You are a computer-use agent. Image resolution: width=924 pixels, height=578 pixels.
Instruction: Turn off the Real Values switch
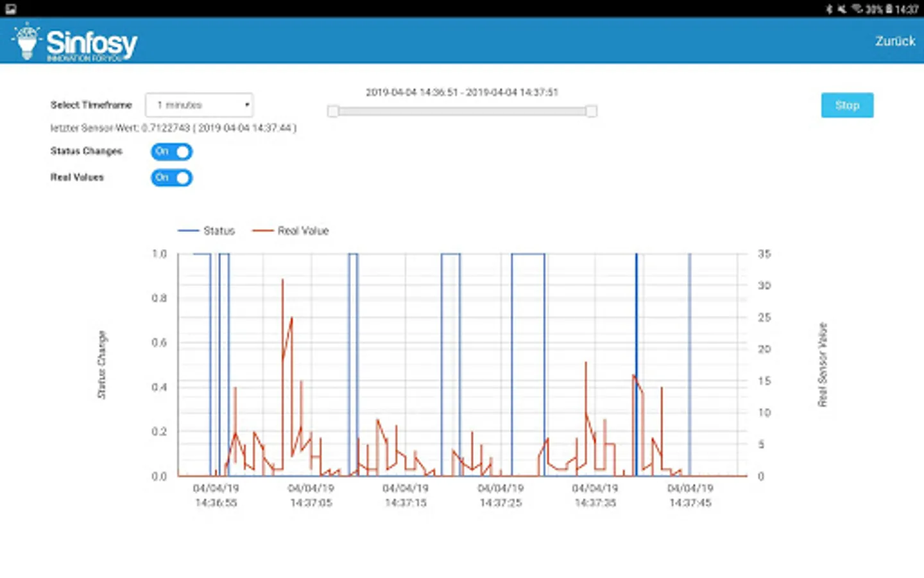pos(171,177)
